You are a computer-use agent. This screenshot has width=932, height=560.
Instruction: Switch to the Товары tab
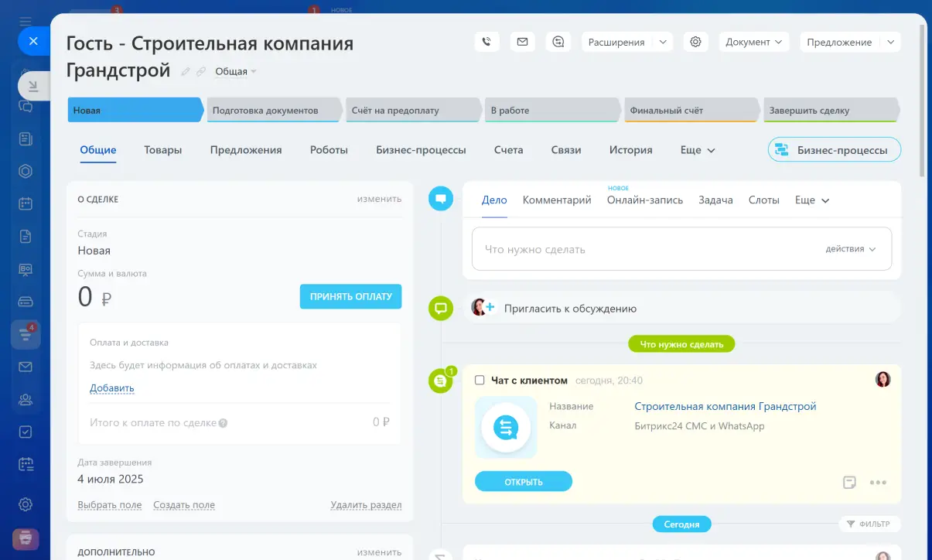point(162,150)
